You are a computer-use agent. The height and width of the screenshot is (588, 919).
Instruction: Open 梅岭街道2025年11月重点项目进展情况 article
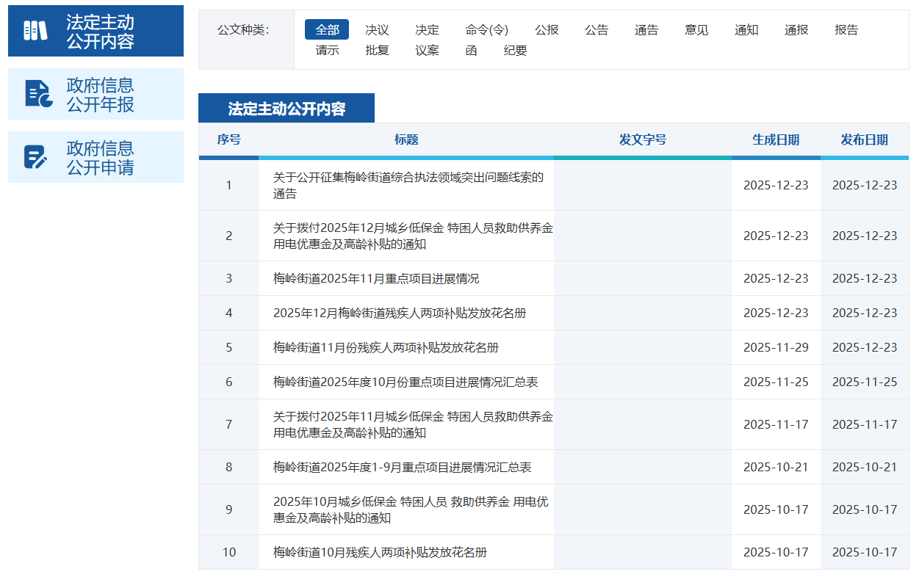pos(375,279)
